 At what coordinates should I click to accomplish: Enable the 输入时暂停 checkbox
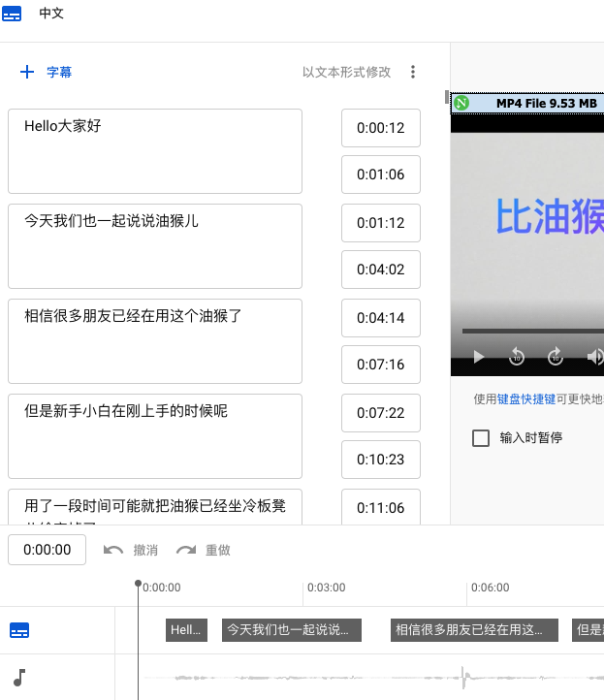[x=481, y=438]
